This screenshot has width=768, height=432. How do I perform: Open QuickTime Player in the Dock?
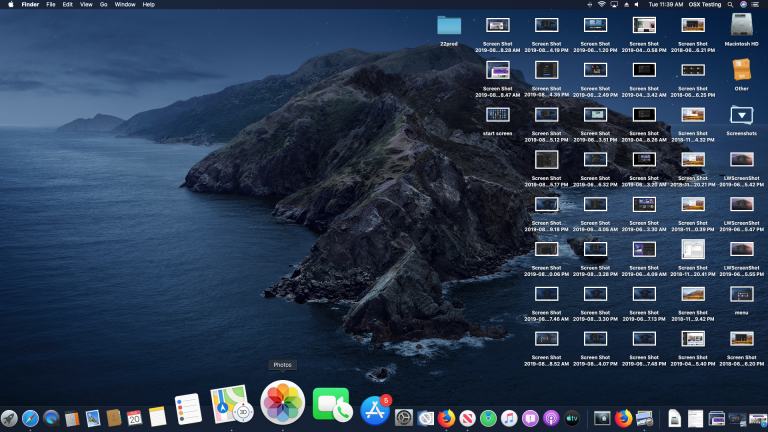[51, 418]
